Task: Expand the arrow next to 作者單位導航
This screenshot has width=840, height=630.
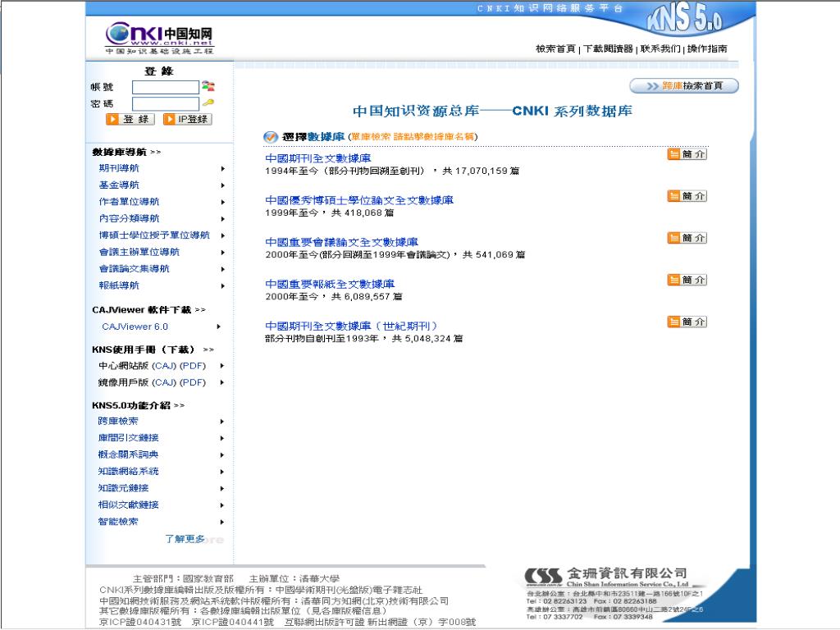Action: point(223,202)
